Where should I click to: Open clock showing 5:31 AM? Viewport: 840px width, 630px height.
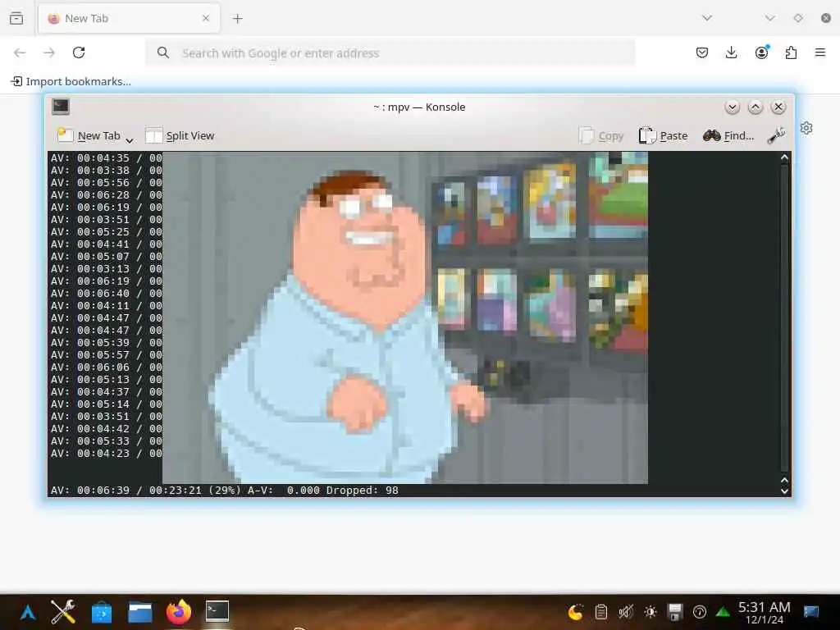tap(764, 612)
